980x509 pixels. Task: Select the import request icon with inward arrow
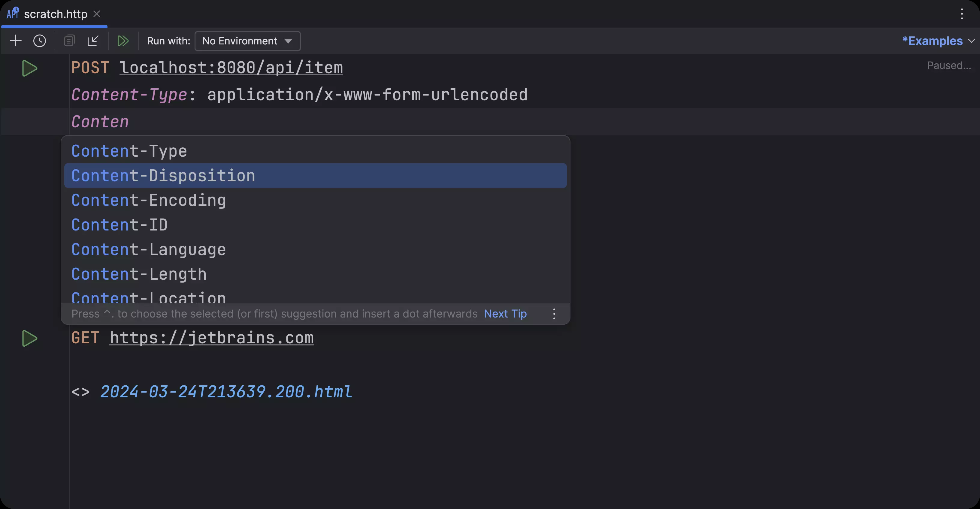[x=93, y=41]
